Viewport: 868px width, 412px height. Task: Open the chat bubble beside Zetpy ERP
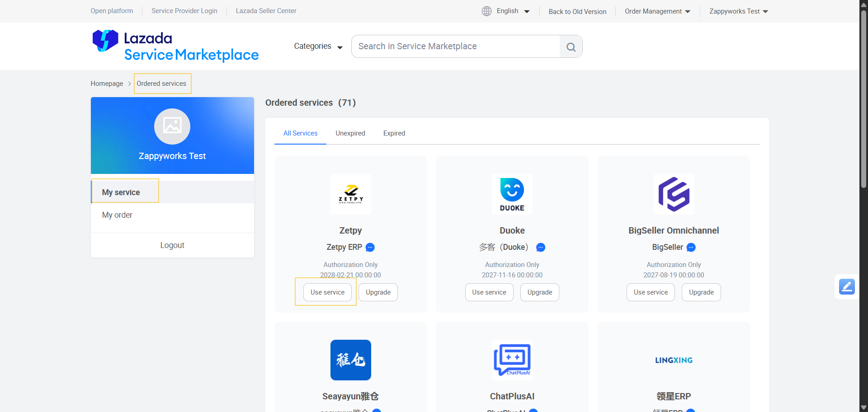tap(370, 248)
